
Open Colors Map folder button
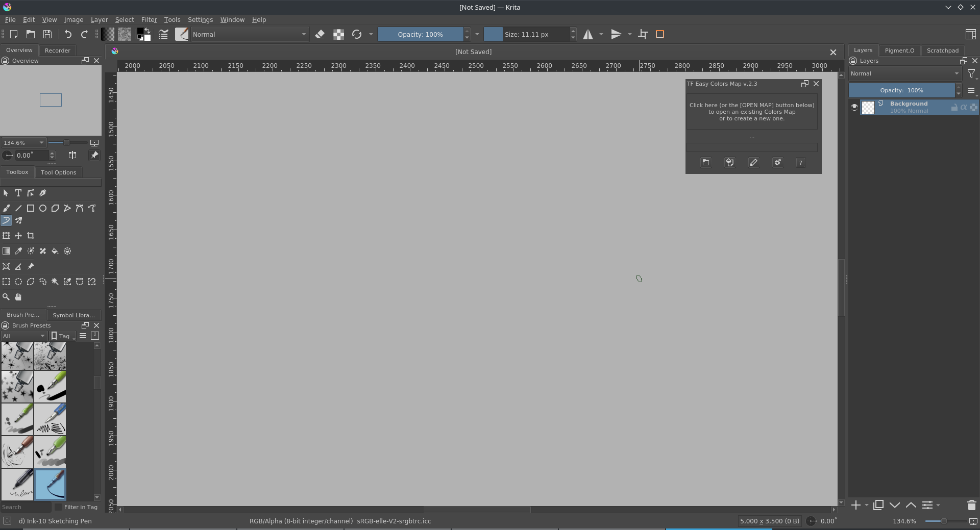[x=706, y=162]
